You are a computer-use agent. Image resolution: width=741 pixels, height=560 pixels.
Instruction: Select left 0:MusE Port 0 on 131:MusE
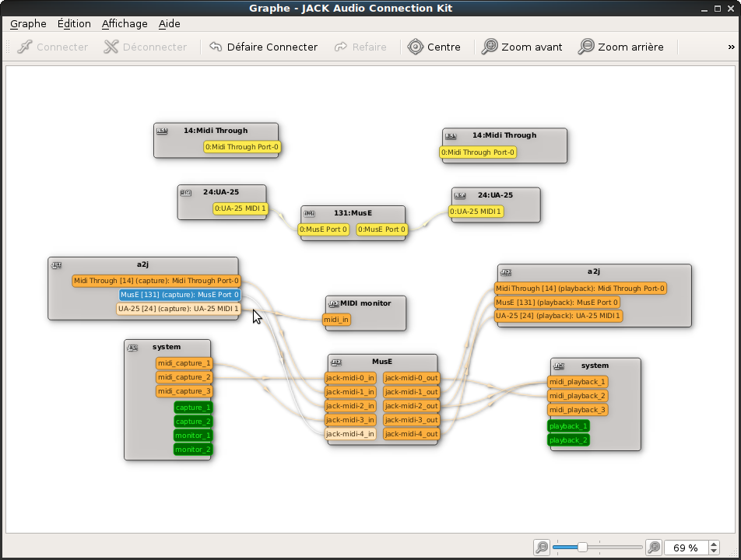click(324, 229)
